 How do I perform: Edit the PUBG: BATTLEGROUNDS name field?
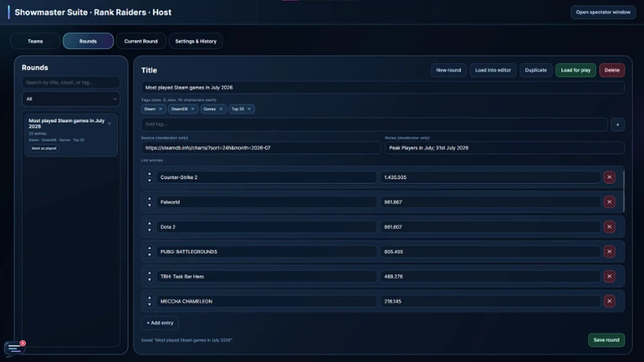pyautogui.click(x=266, y=252)
